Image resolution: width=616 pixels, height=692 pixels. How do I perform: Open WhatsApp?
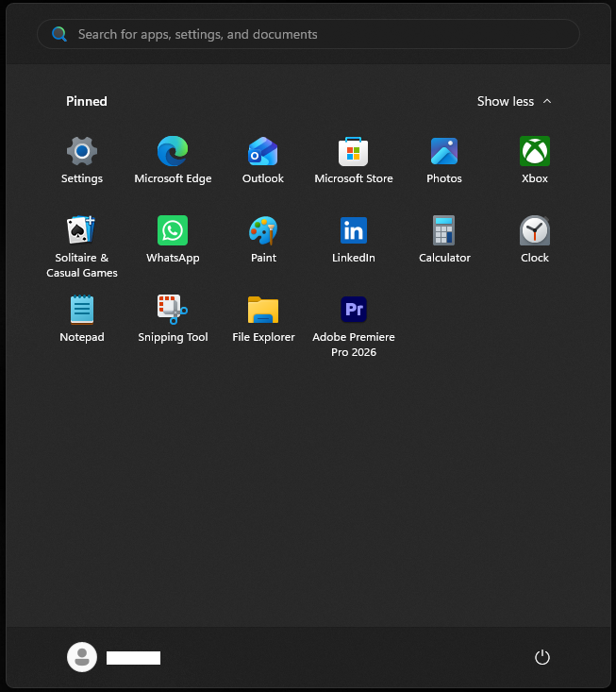coord(173,240)
